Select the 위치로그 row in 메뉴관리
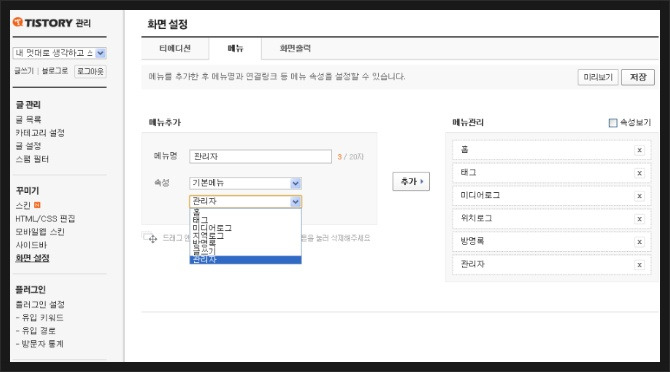This screenshot has width=670, height=372. tap(552, 219)
